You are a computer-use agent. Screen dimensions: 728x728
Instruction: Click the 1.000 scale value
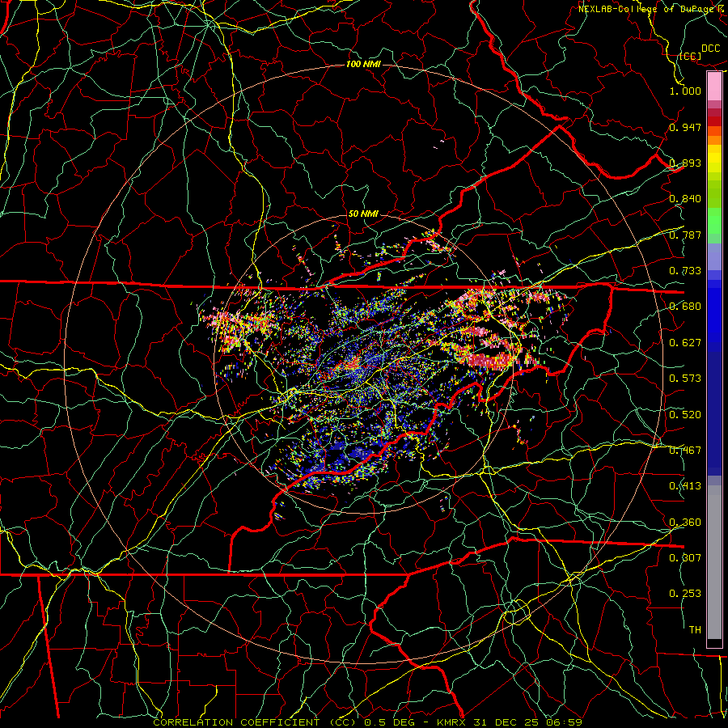[685, 91]
